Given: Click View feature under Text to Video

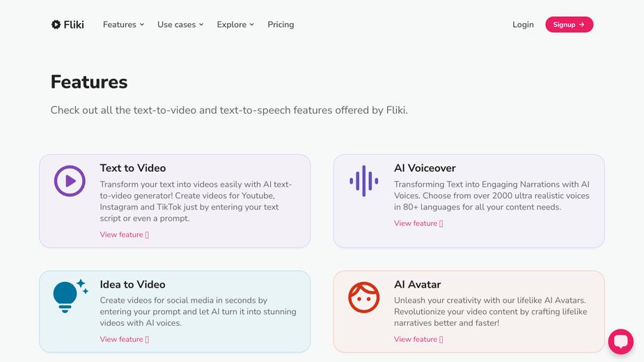Looking at the screenshot, I should pyautogui.click(x=125, y=235).
